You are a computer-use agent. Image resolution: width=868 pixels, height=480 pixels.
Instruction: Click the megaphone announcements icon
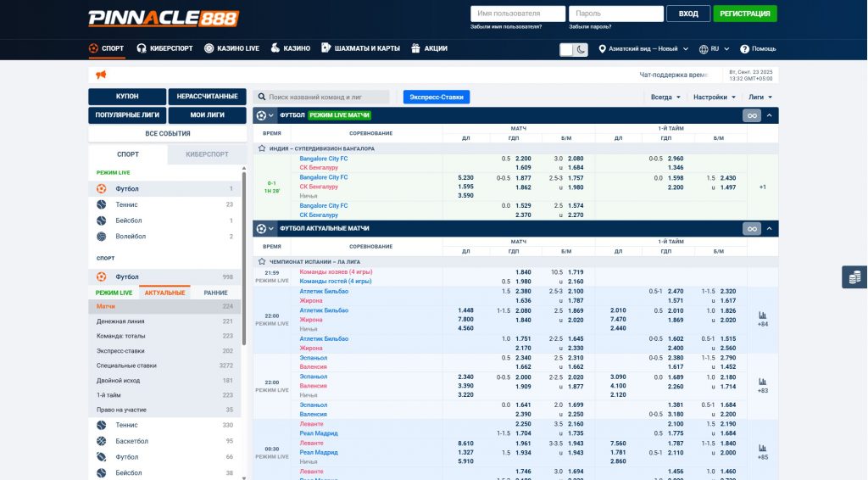click(x=101, y=75)
